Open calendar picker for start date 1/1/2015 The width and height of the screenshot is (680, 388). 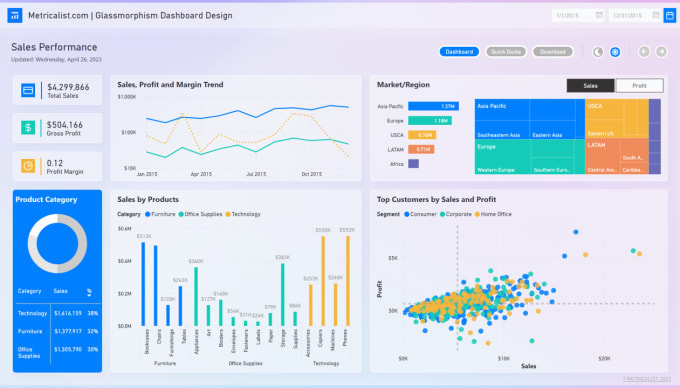(599, 15)
